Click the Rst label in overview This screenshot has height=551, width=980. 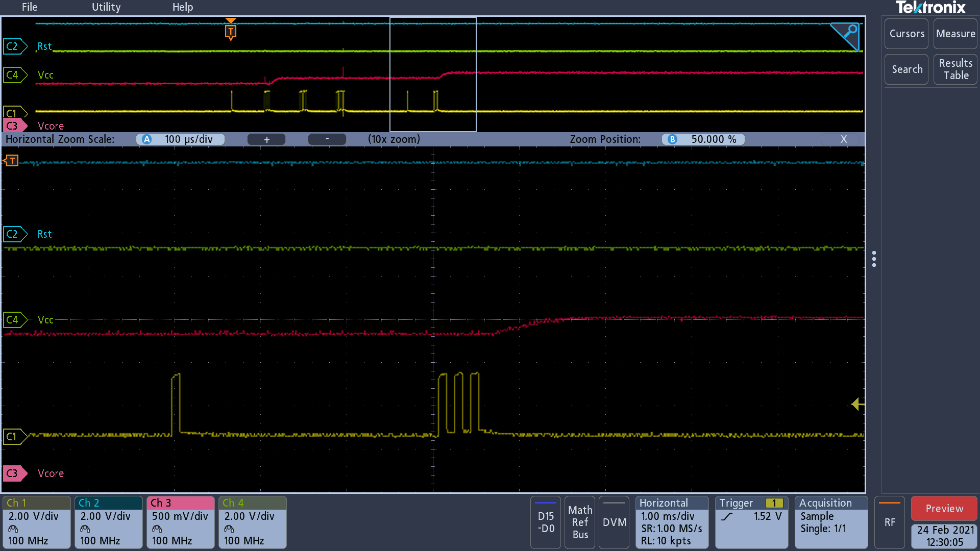(x=44, y=46)
